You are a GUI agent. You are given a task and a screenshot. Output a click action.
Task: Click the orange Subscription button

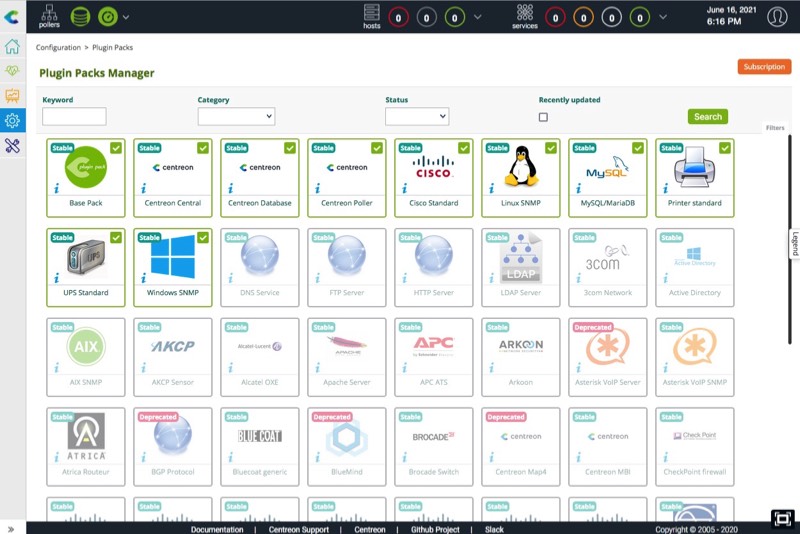[764, 67]
